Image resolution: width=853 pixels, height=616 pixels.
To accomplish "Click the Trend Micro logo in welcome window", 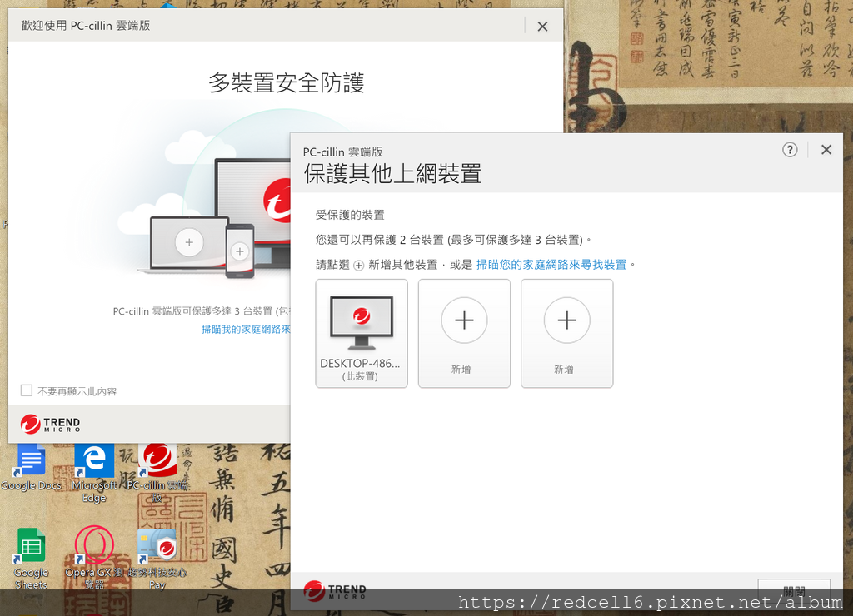I will pos(50,424).
